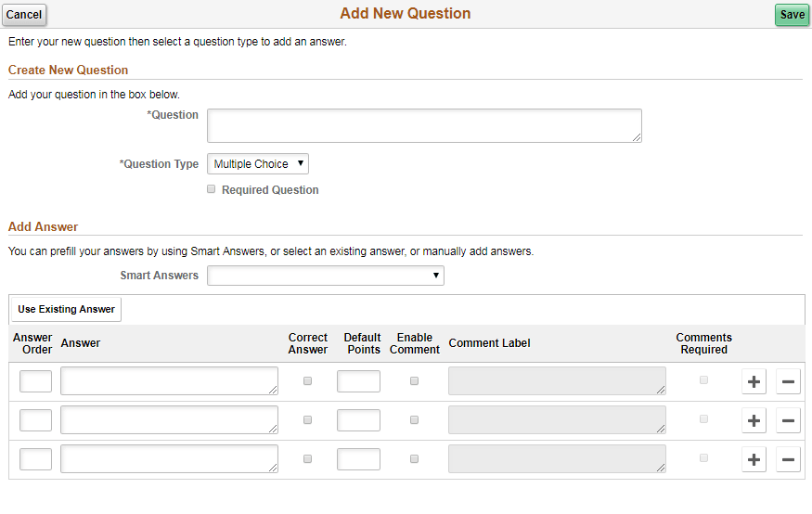The height and width of the screenshot is (514, 812).
Task: Check the Required Question checkbox
Action: click(212, 189)
